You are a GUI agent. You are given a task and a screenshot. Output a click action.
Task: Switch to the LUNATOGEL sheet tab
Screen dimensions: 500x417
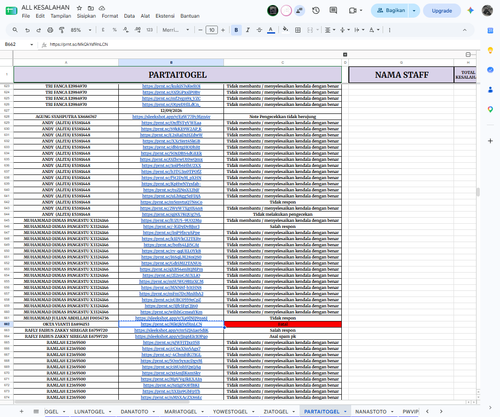pyautogui.click(x=89, y=412)
